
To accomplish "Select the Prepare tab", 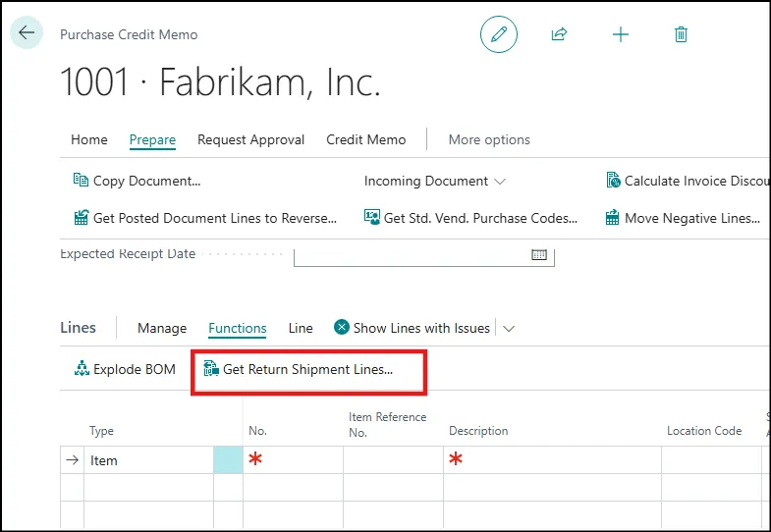I will click(x=152, y=140).
